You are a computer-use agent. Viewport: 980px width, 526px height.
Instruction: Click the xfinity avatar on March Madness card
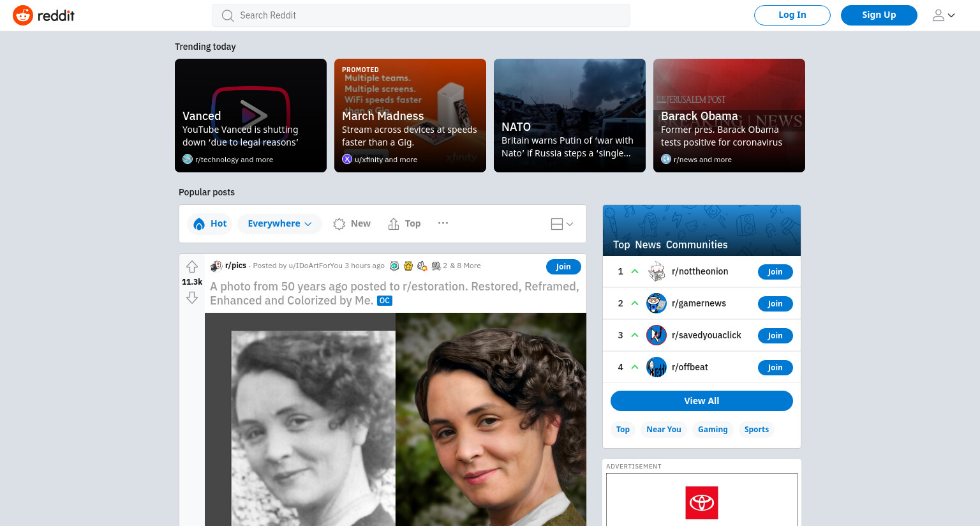347,159
